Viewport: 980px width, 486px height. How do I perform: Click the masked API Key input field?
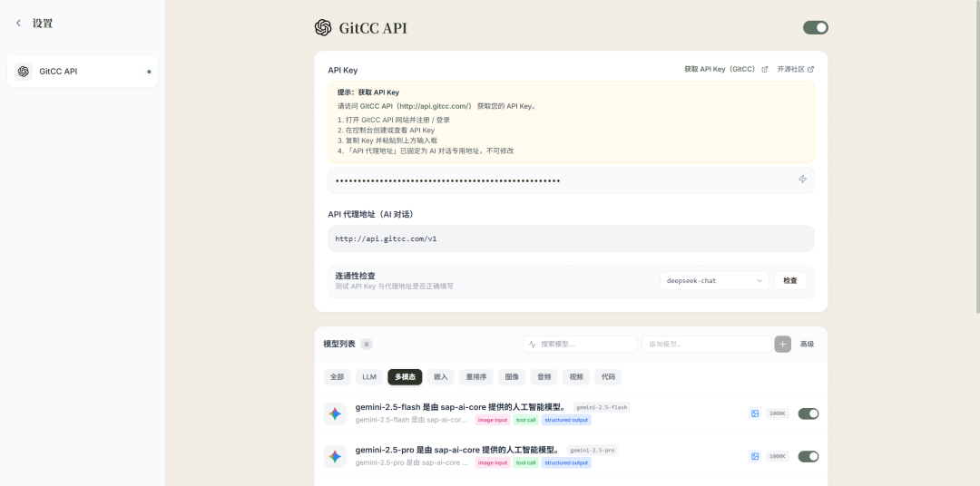coord(571,180)
